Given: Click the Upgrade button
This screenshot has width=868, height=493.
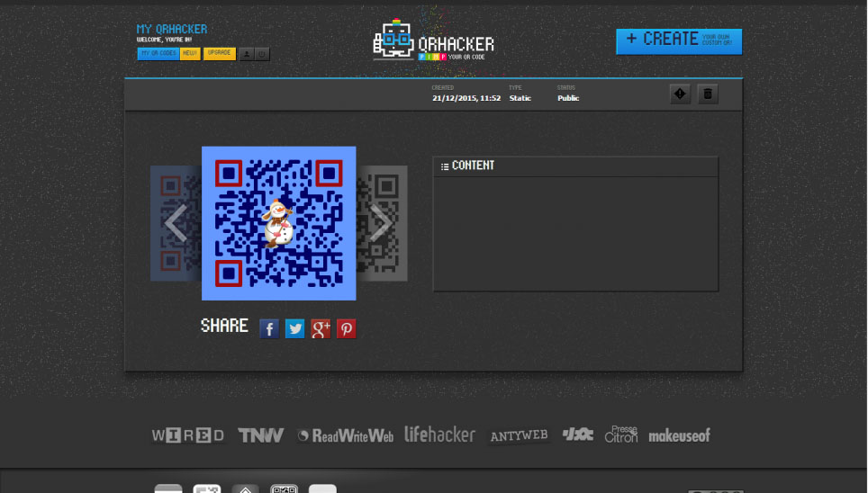Looking at the screenshot, I should (x=219, y=53).
